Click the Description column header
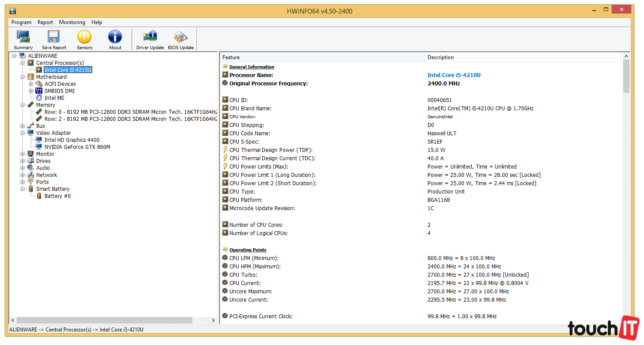This screenshot has height=345, width=644. 522,57
